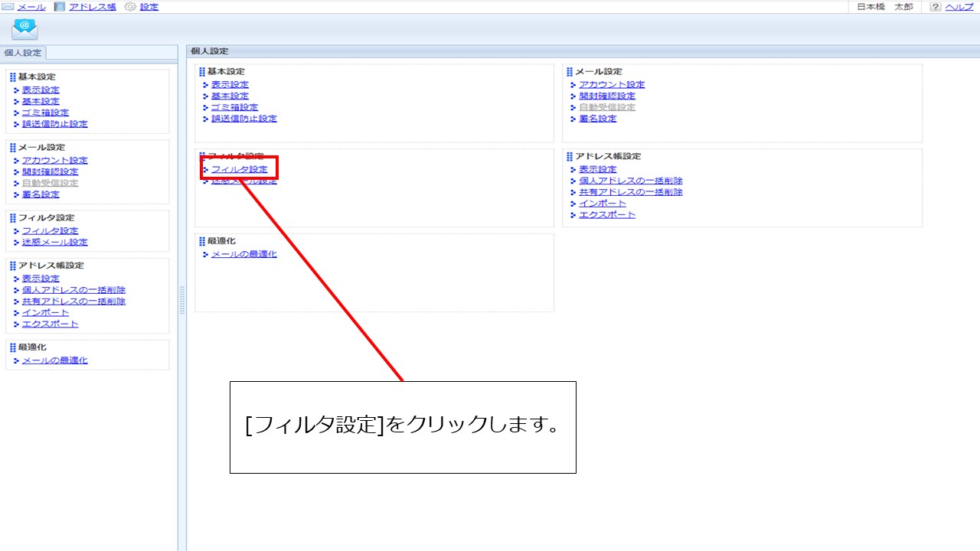This screenshot has height=551, width=980.
Task: Open 迷惑メール設定 in the left sidebar
Action: pyautogui.click(x=54, y=243)
